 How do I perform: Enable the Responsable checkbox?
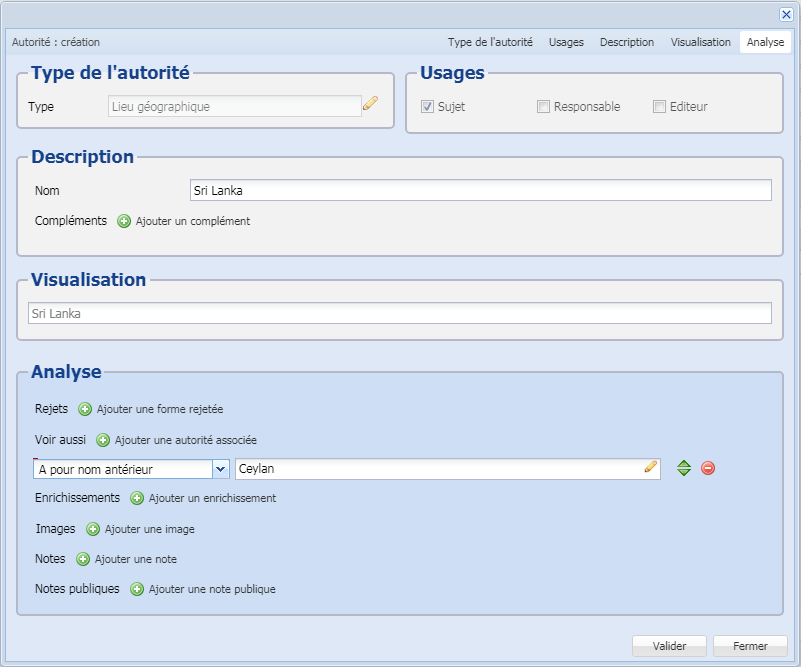[543, 105]
